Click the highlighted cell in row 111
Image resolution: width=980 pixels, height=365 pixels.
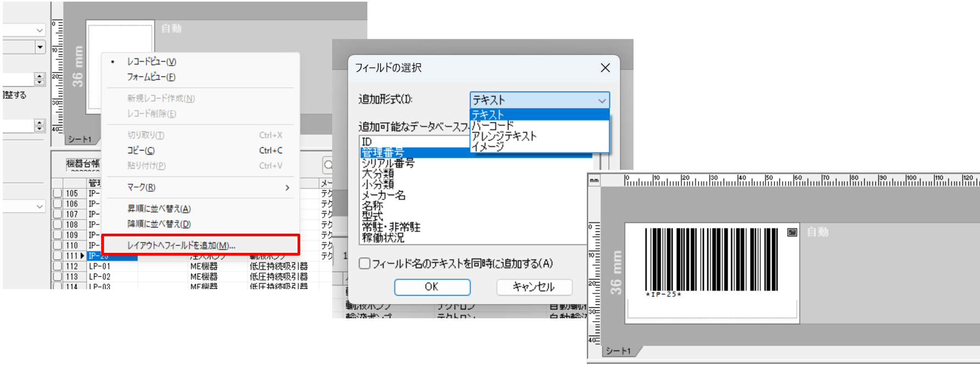pyautogui.click(x=112, y=257)
